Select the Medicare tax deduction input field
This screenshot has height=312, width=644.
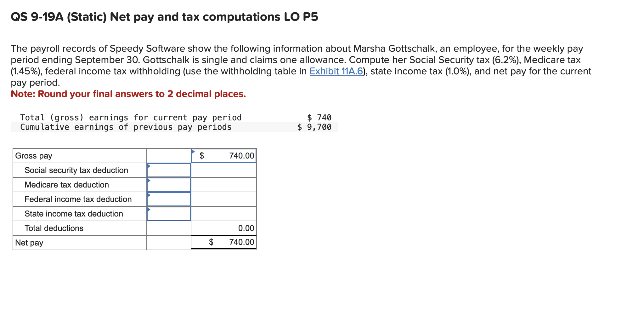click(168, 185)
